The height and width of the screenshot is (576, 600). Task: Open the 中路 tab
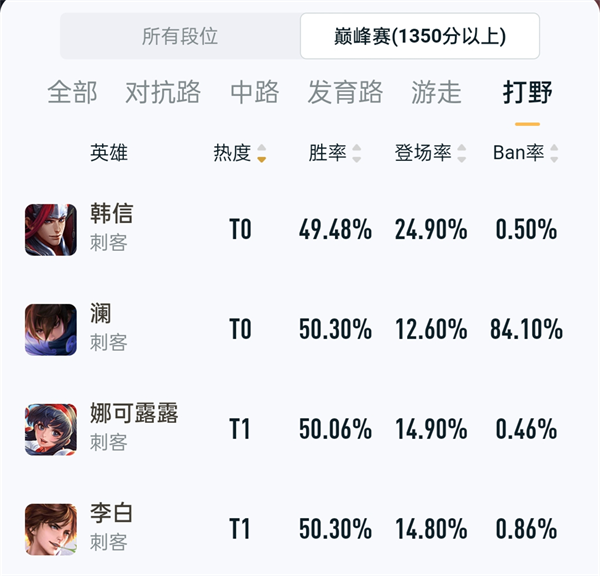point(254,92)
